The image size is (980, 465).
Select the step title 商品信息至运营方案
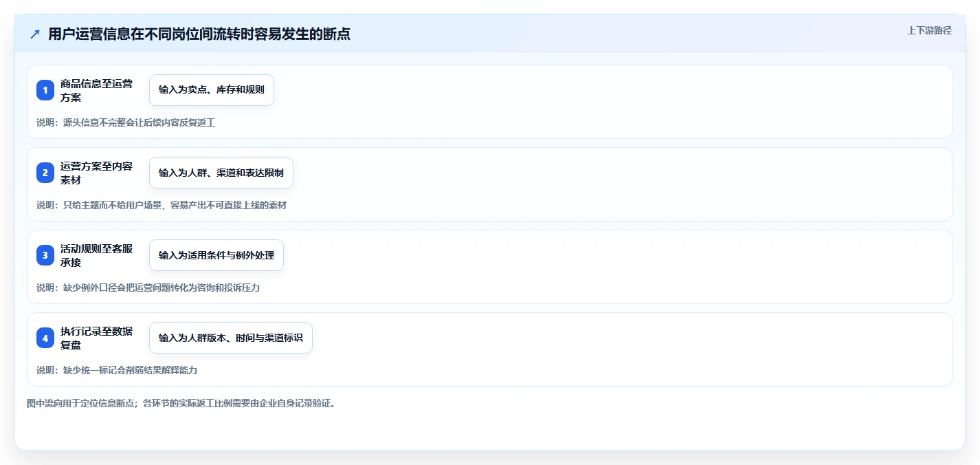(96, 90)
